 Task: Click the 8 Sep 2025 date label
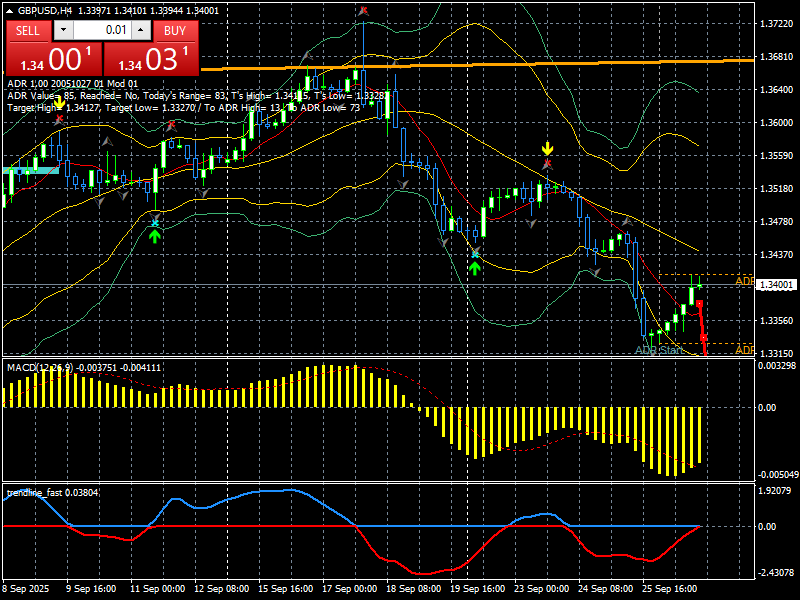point(26,589)
